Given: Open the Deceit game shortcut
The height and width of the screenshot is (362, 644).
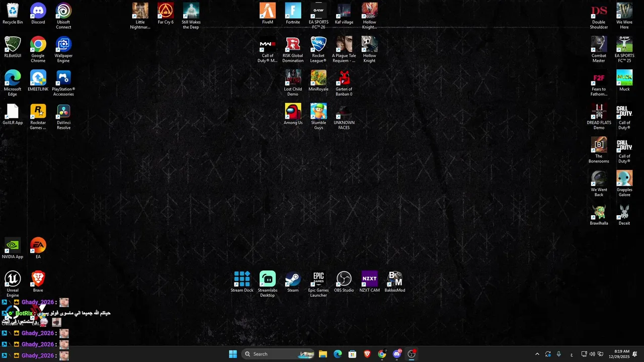Looking at the screenshot, I should (x=624, y=215).
